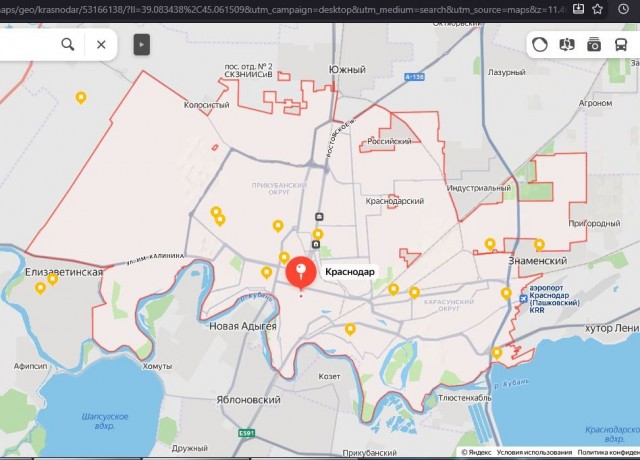Click the dark train station icon north of the pin

point(319,217)
